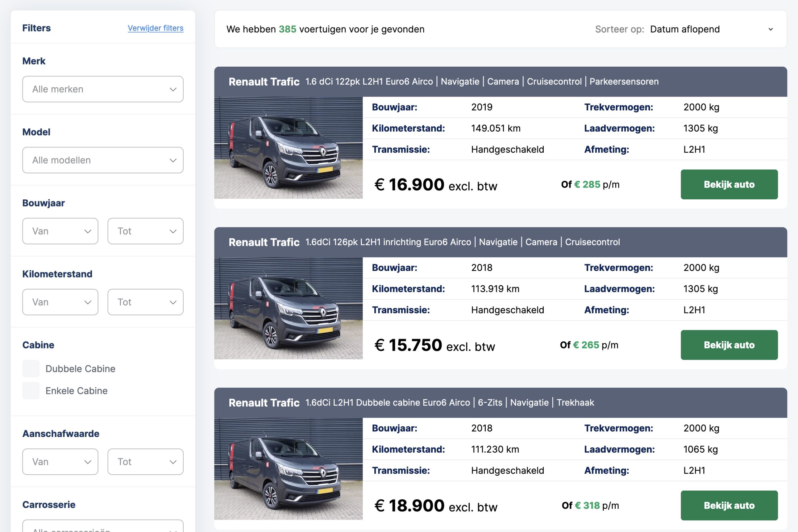The image size is (798, 532).
Task: Open the Dubbele cabine Renault Trafic thumbnail
Action: click(x=288, y=469)
